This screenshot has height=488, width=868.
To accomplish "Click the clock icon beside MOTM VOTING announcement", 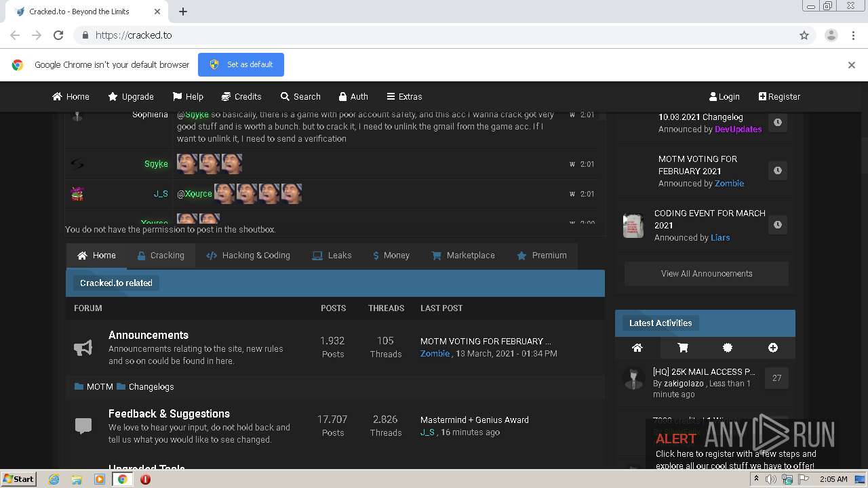I will (778, 170).
